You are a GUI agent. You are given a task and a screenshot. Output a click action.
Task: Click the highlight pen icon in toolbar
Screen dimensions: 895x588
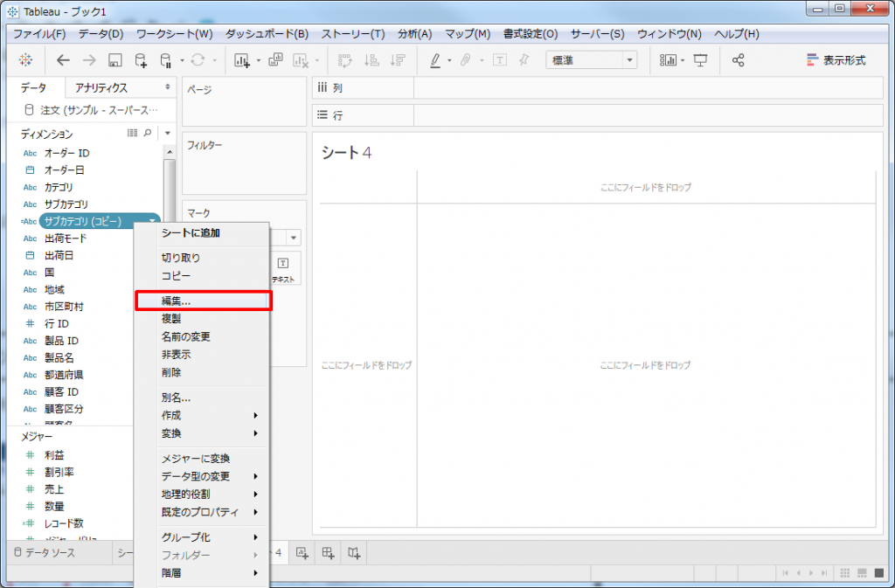[x=435, y=60]
